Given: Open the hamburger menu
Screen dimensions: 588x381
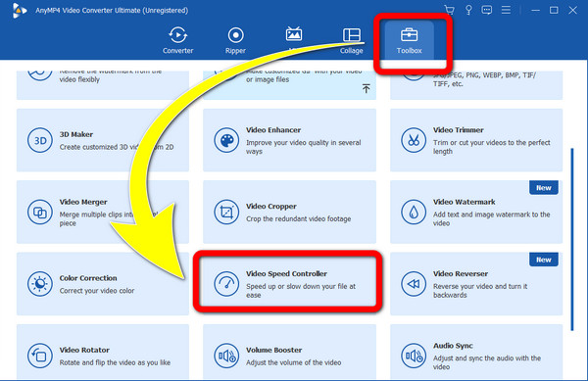Looking at the screenshot, I should [506, 10].
